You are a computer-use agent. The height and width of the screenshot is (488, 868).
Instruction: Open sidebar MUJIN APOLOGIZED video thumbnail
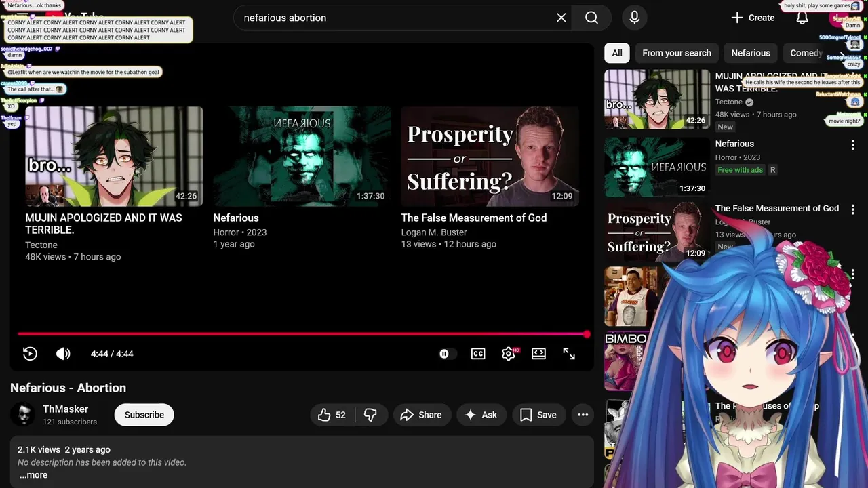click(657, 99)
